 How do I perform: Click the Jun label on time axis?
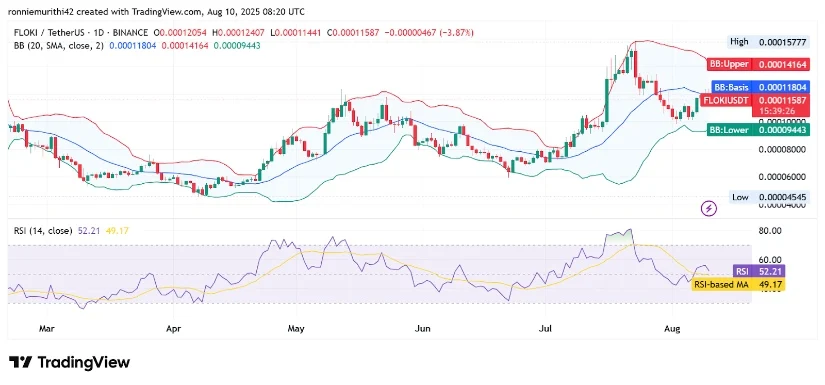[422, 329]
